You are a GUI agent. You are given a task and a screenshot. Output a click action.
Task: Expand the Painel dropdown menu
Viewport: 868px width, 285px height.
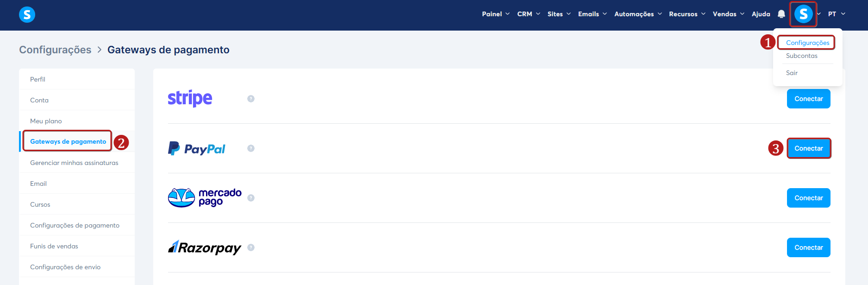(496, 14)
